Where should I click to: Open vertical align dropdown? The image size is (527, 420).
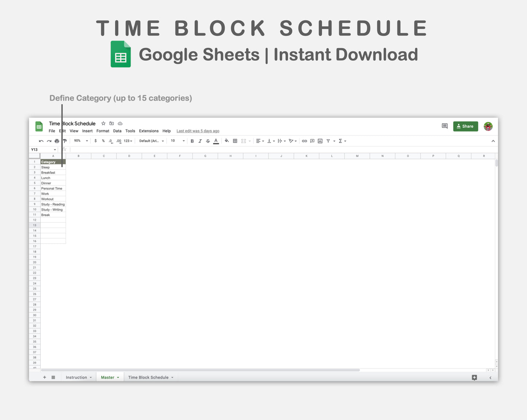tap(271, 141)
